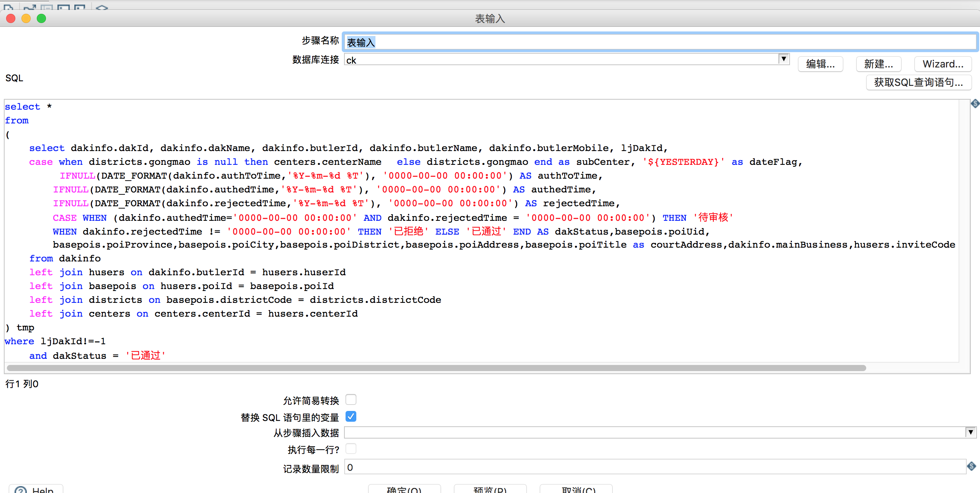This screenshot has width=980, height=493.
Task: Click 获取SQL查询语句... button
Action: point(918,82)
